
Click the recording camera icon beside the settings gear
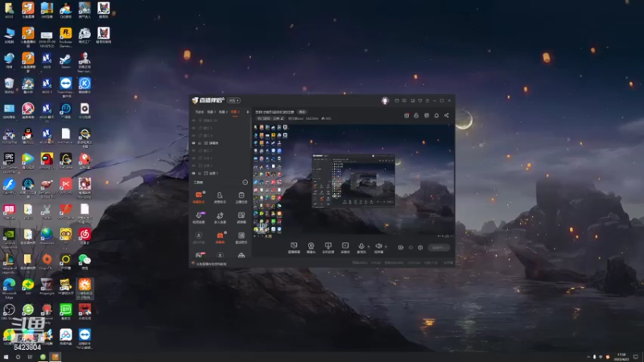400,248
